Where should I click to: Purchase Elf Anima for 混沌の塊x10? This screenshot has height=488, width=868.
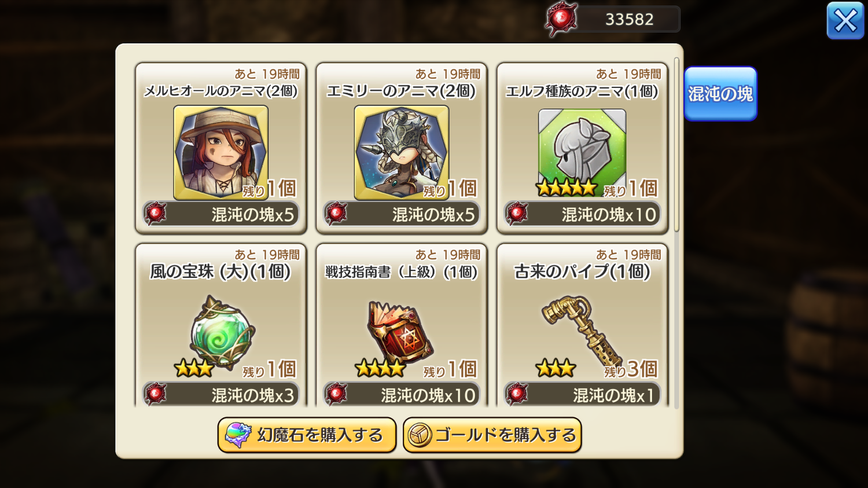pyautogui.click(x=582, y=214)
